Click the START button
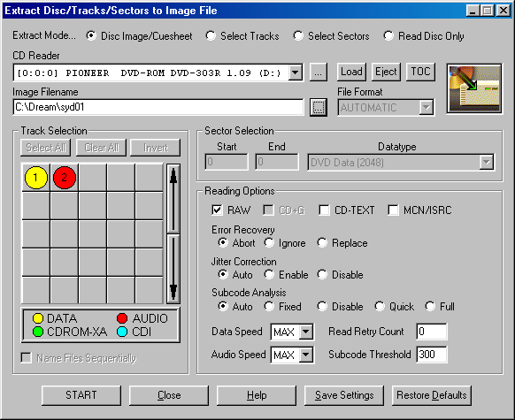The width and height of the screenshot is (515, 420). [x=81, y=395]
